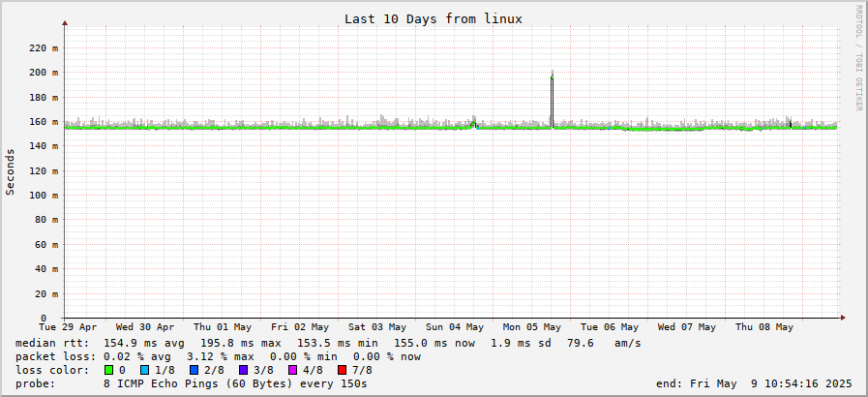The width and height of the screenshot is (868, 397).
Task: Click the 'Tue 29 Apr' date label
Action: coord(68,327)
